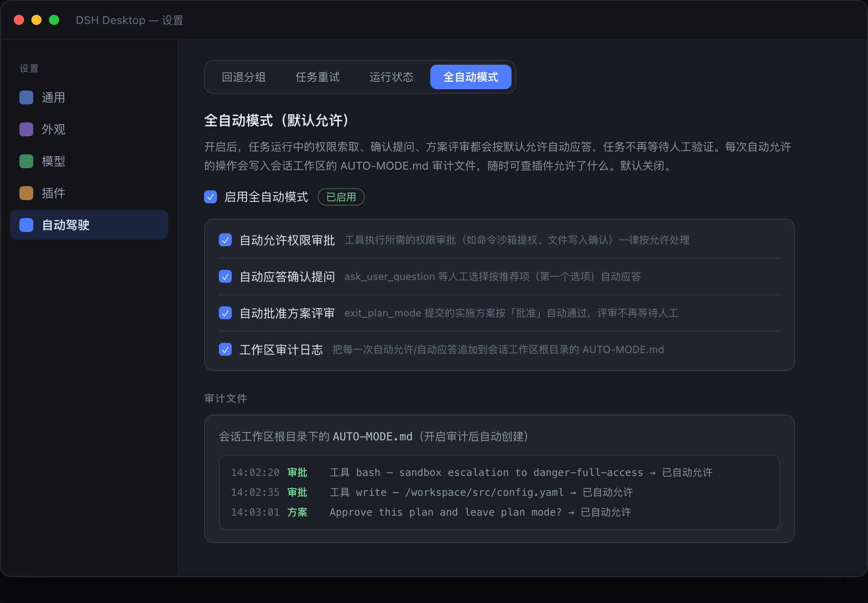Maximize the window with the green button
The height and width of the screenshot is (603, 868).
point(54,20)
